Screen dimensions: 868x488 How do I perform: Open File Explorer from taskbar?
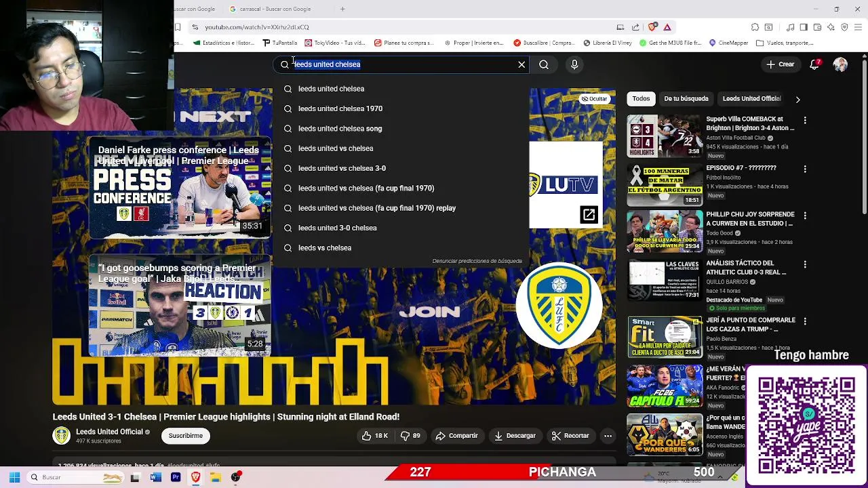click(x=216, y=477)
